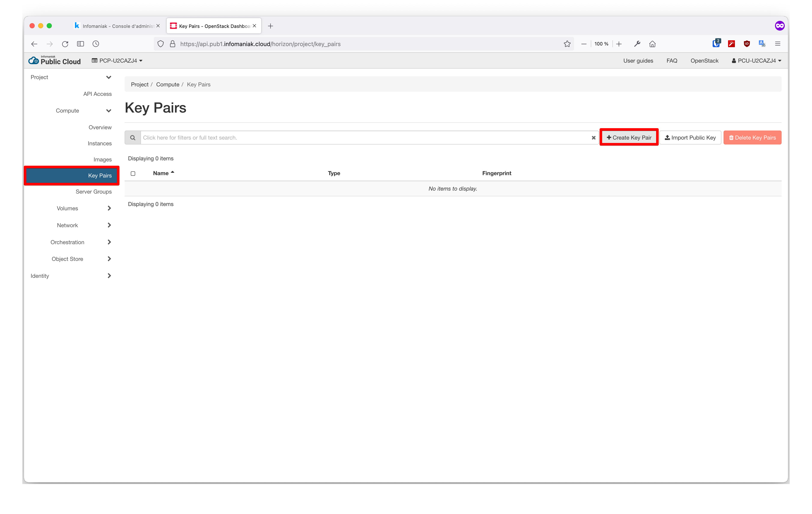Bookmark this page with the star icon
The image size is (812, 514).
[567, 44]
